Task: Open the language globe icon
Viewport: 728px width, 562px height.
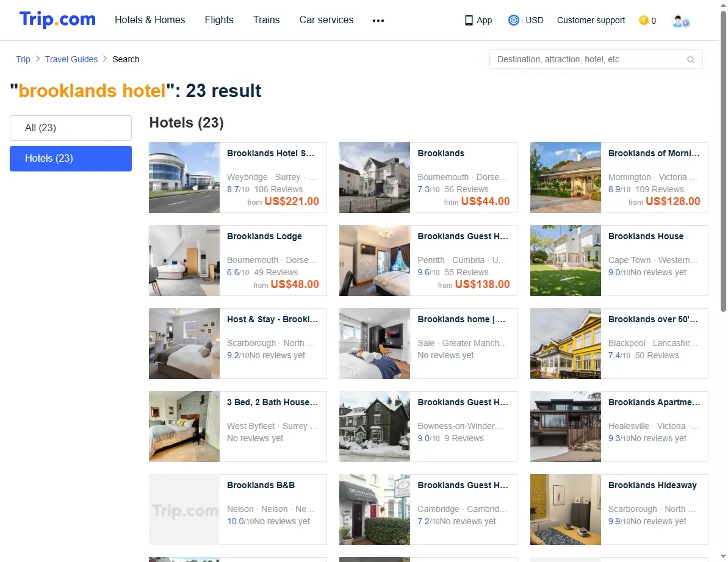Action: [x=513, y=20]
